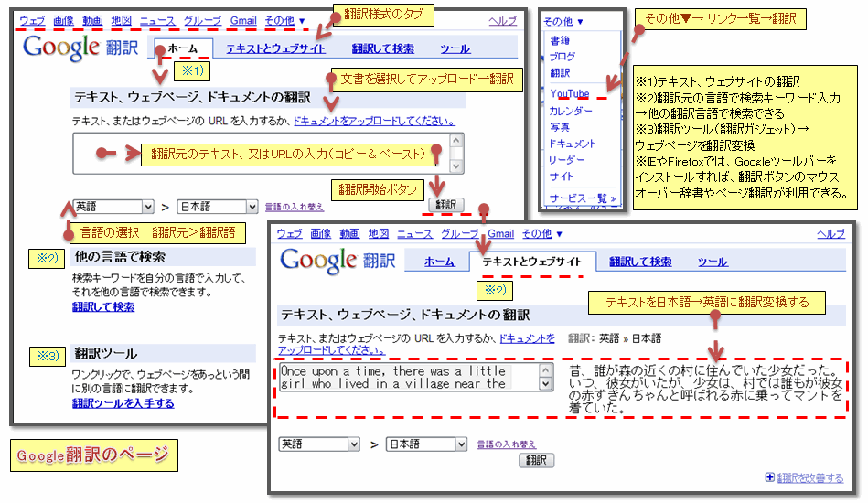This screenshot has height=503, width=868.
Task: Open グループ link in lower window top bar
Action: [x=460, y=233]
